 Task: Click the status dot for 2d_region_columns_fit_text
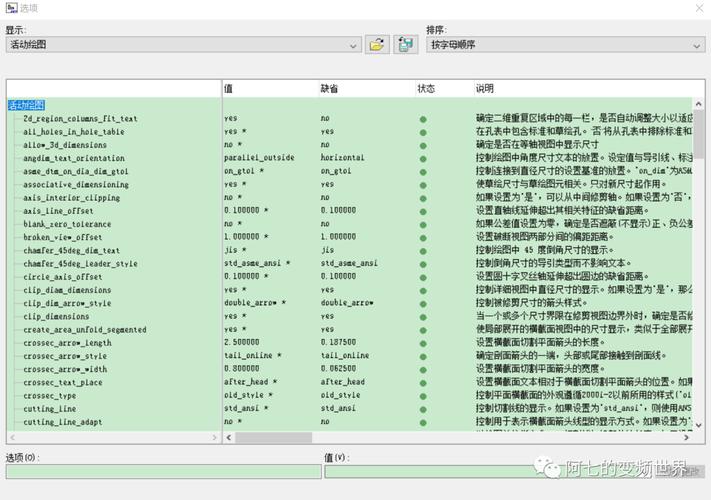point(423,119)
